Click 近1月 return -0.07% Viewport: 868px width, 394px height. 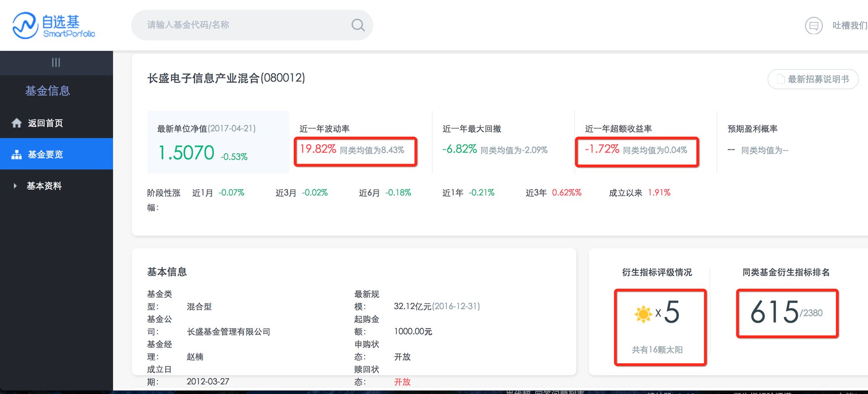click(x=232, y=193)
